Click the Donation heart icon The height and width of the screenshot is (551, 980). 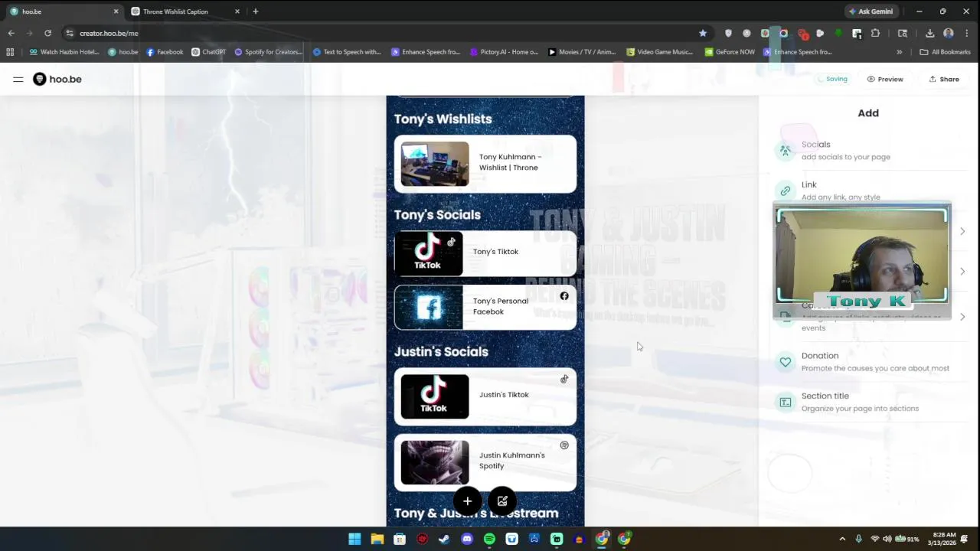click(x=785, y=362)
